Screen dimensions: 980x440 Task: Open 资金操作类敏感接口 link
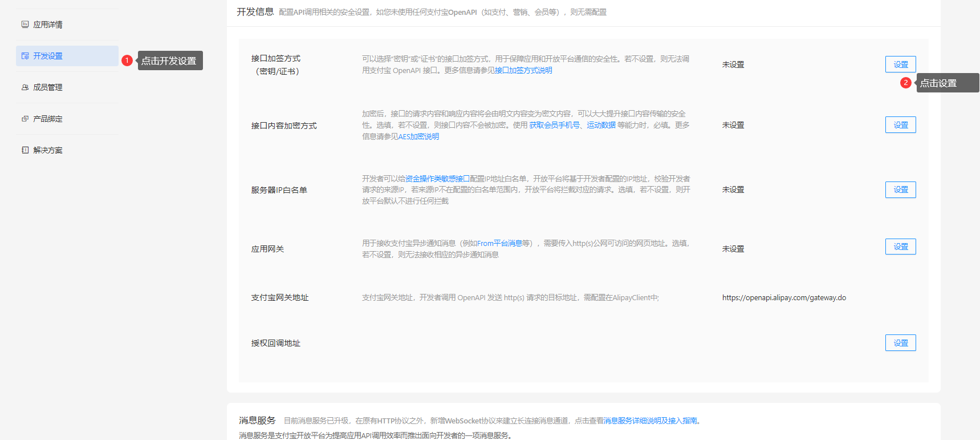pyautogui.click(x=437, y=179)
